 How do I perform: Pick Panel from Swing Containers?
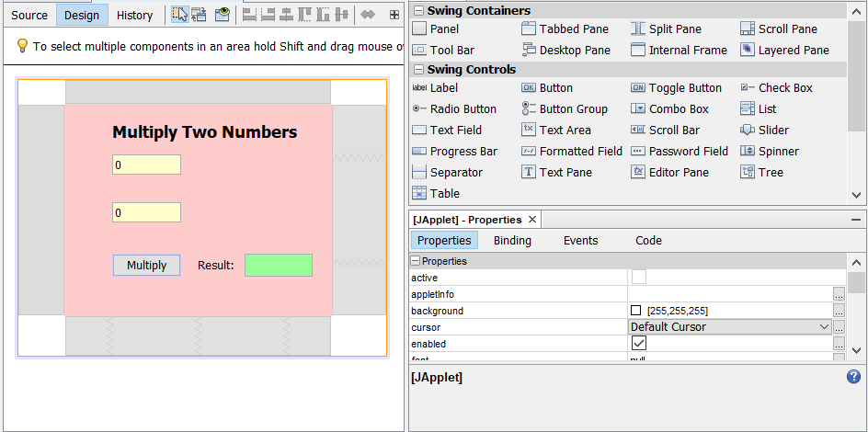[436, 28]
